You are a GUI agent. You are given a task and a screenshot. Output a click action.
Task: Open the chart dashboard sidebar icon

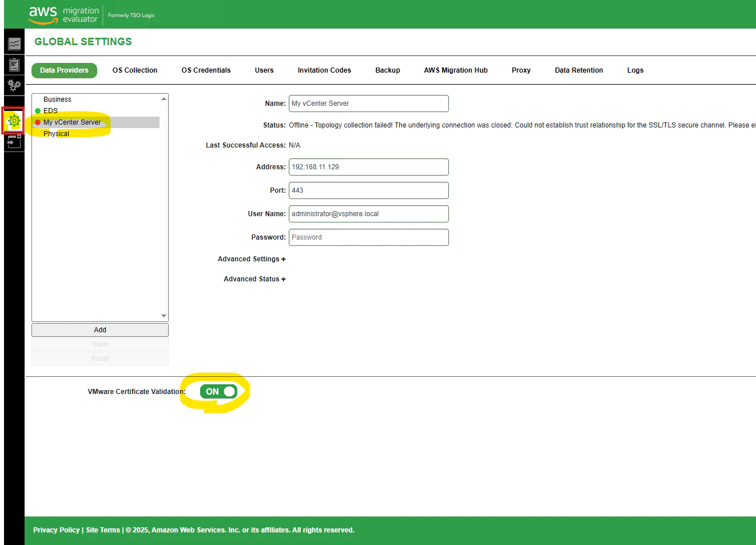pos(14,44)
